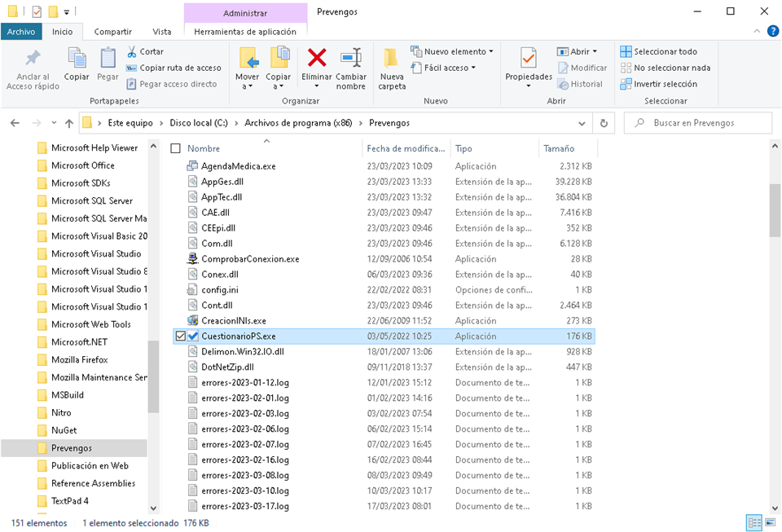
Task: Click Copiar ruta de acceso
Action: point(174,68)
